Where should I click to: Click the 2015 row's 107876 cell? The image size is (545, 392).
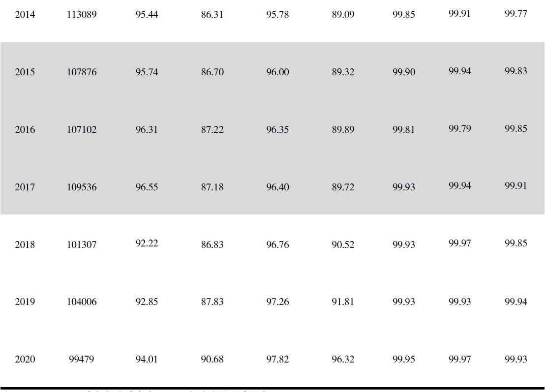click(x=82, y=72)
